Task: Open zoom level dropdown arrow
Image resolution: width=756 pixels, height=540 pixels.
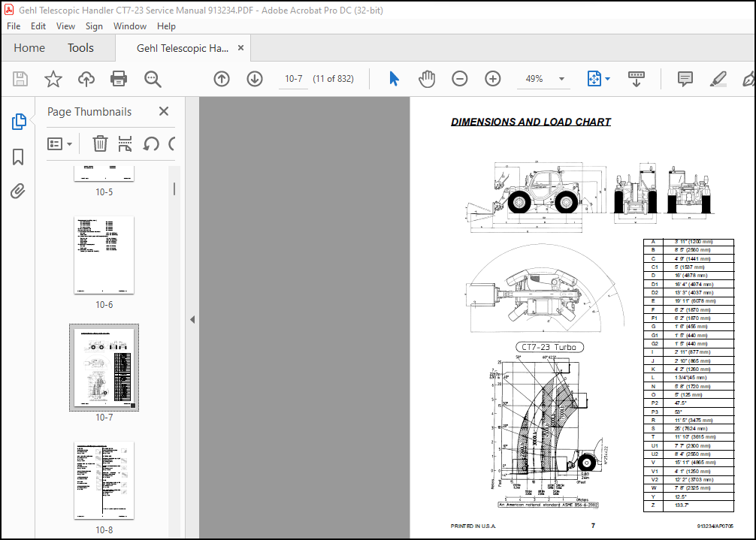Action: coord(561,79)
